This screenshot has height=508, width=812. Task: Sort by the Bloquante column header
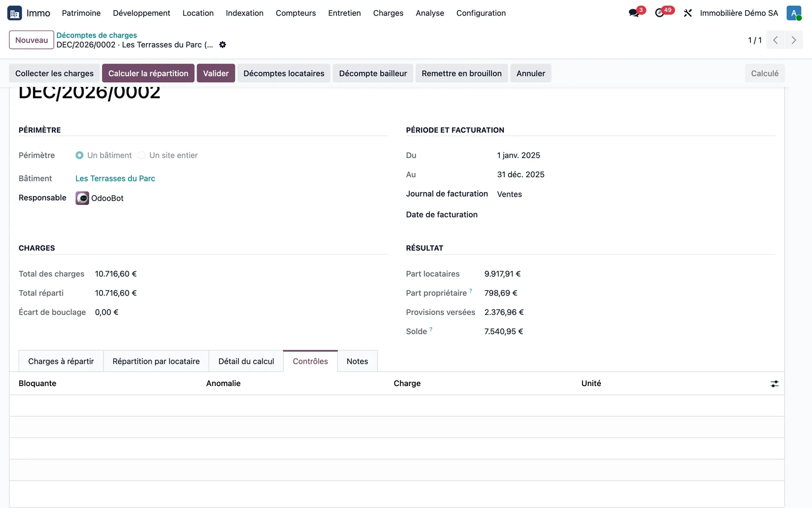(x=38, y=384)
